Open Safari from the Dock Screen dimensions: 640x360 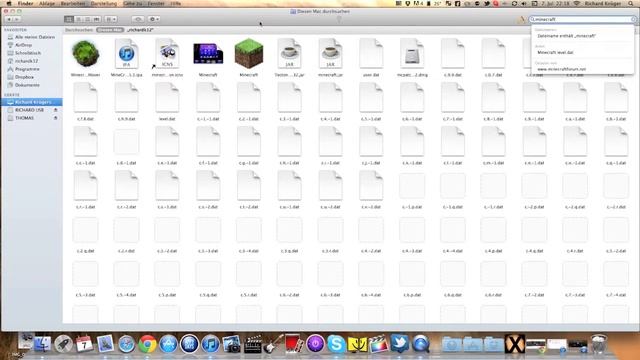[127, 344]
